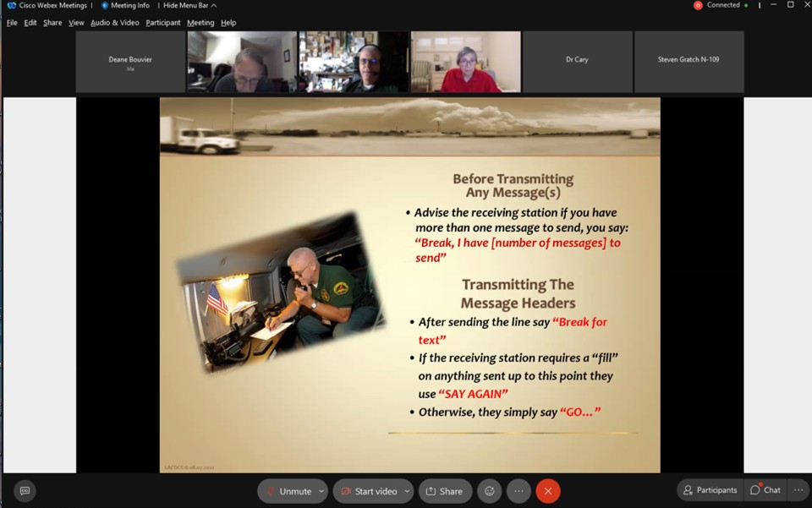Open the Edit menu

pos(30,23)
